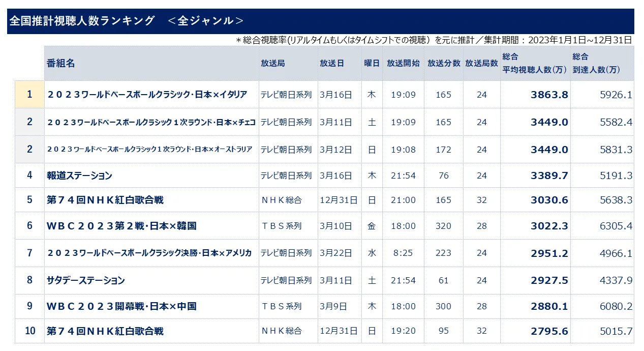Click start time 19:20
This screenshot has height=351, width=644.
tap(403, 331)
